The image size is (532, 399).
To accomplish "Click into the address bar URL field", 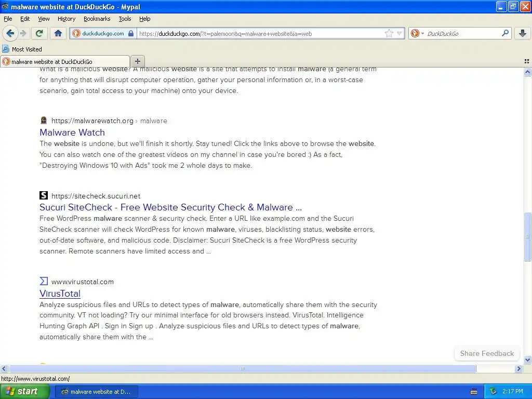I will [x=261, y=34].
